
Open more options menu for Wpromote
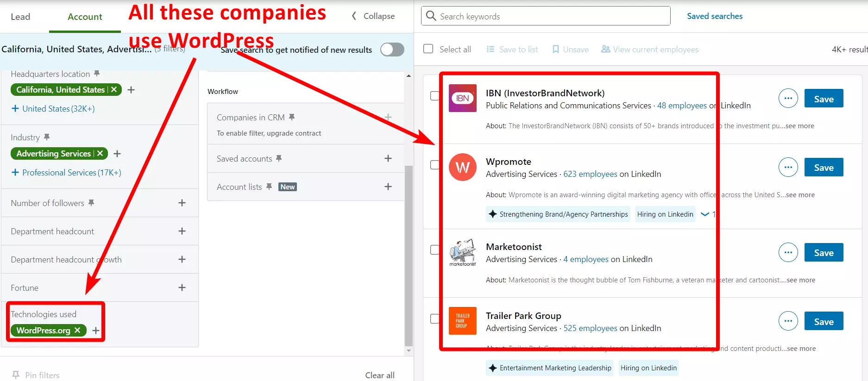click(x=788, y=167)
